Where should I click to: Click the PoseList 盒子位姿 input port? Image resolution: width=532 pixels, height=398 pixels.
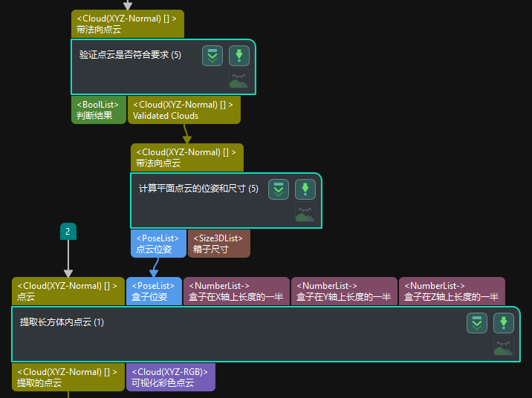154,291
